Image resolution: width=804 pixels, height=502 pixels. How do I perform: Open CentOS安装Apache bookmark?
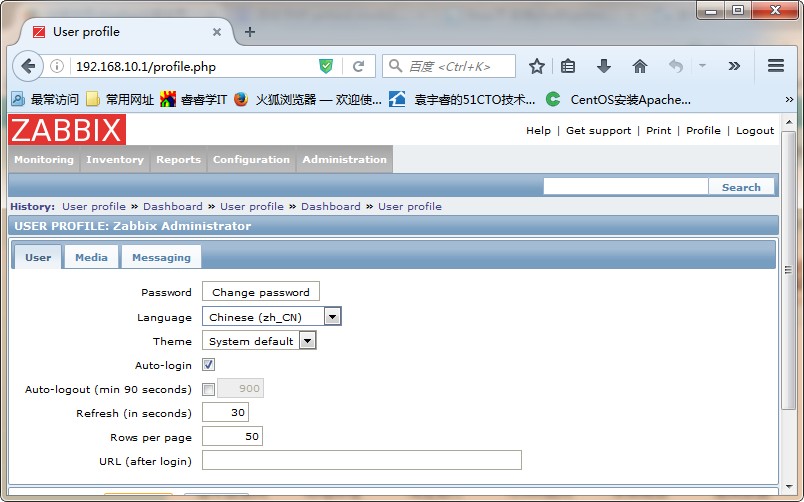[x=618, y=99]
